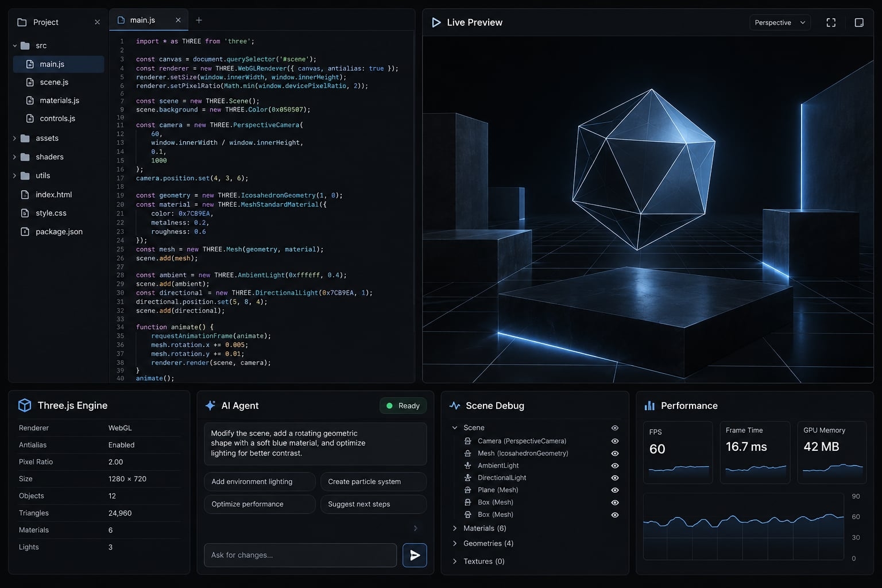Screen dimensions: 882x588
Task: Click the Optimize performance suggestion
Action: (x=260, y=504)
